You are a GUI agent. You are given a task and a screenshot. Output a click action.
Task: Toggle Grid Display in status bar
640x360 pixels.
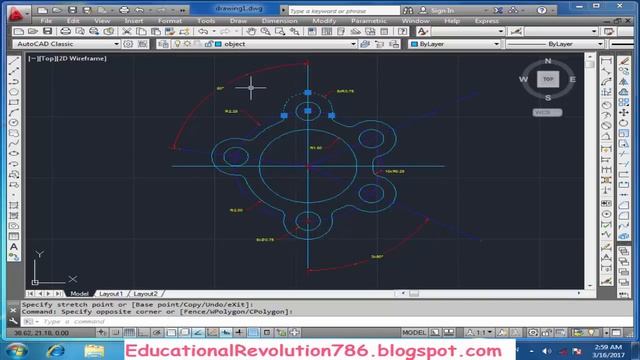click(x=129, y=333)
